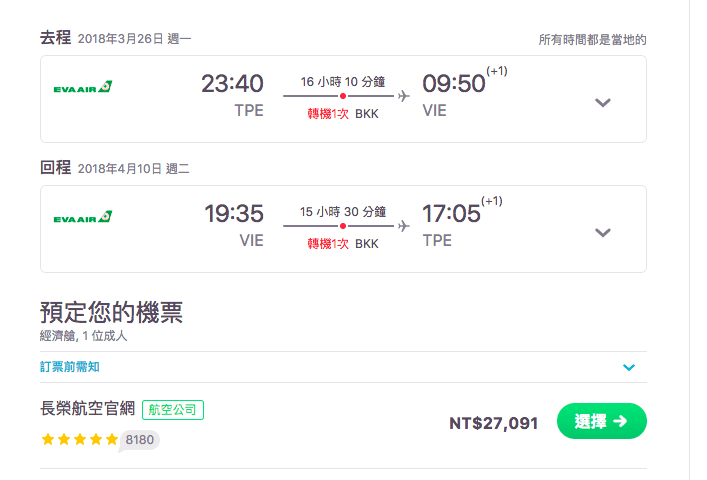Click the EVA Air logo on outbound flight

pos(83,87)
